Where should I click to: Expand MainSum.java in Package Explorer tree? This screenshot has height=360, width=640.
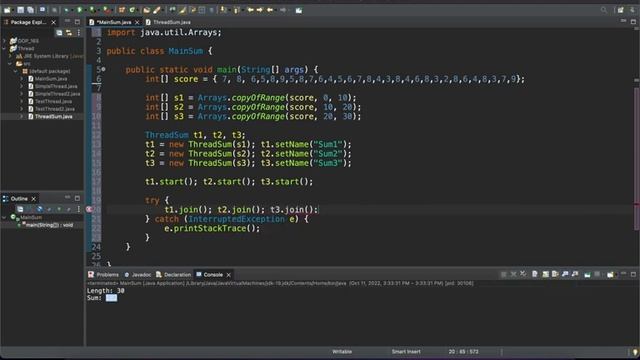pyautogui.click(x=22, y=79)
